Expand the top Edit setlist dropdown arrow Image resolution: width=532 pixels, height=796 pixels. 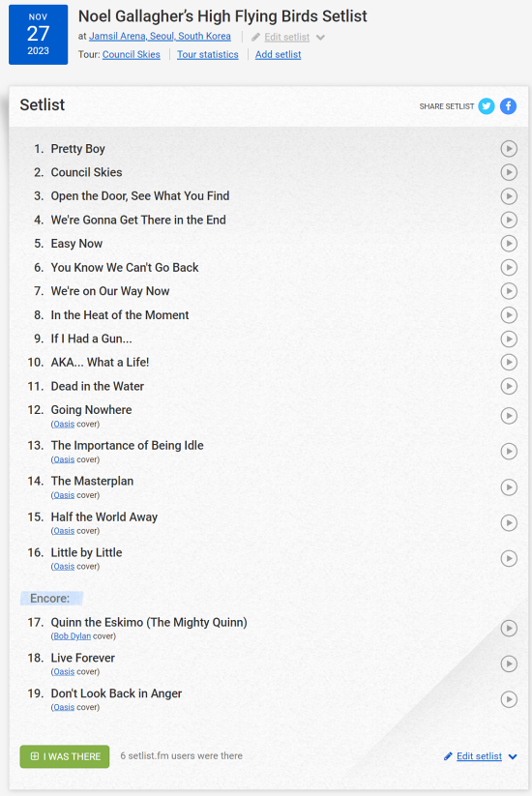[x=320, y=37]
